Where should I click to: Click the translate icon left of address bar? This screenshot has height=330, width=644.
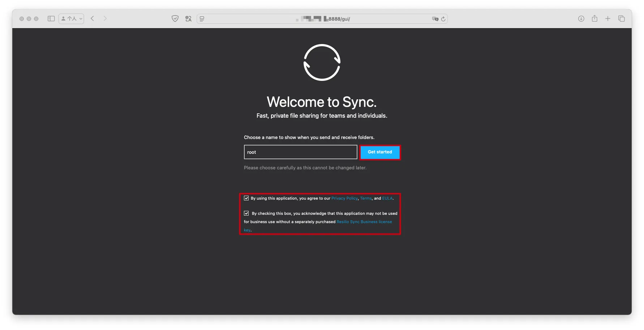pyautogui.click(x=188, y=19)
